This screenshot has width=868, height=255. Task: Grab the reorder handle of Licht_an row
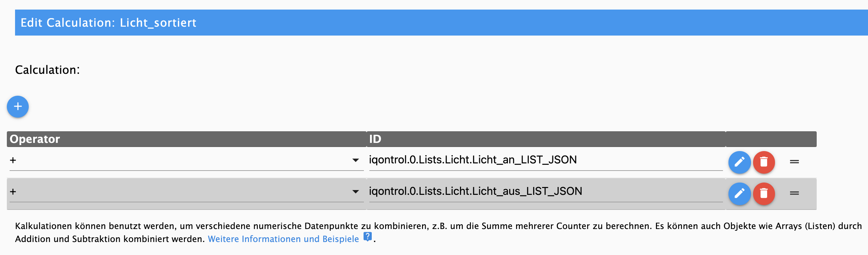[794, 162]
